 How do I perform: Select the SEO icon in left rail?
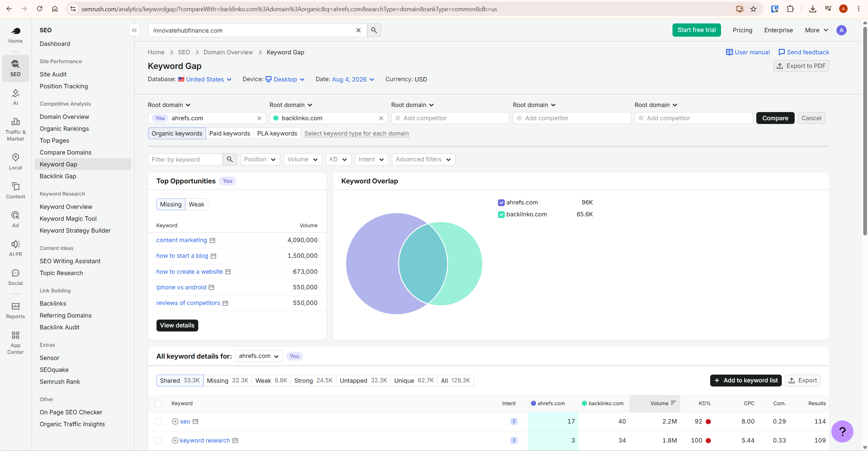click(x=15, y=68)
